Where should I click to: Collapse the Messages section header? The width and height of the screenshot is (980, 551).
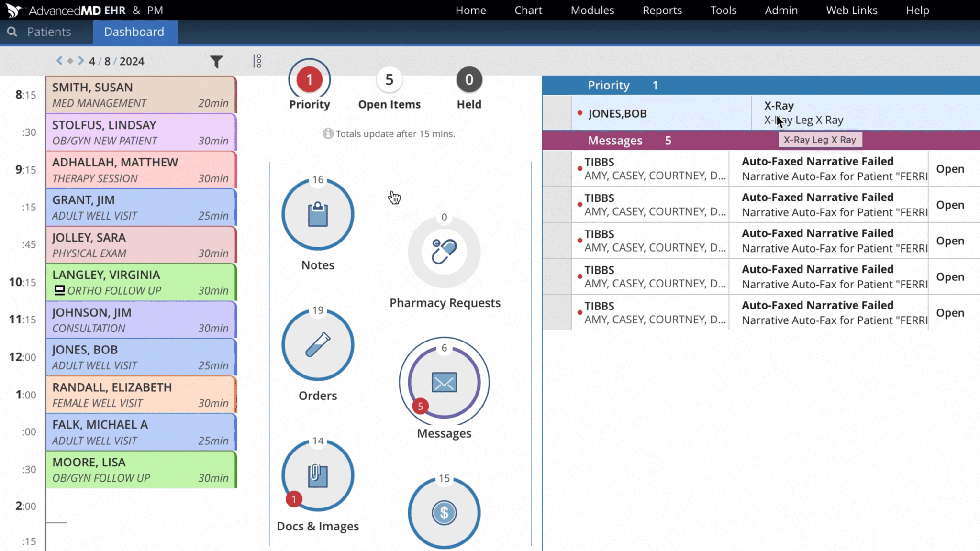[x=615, y=141]
